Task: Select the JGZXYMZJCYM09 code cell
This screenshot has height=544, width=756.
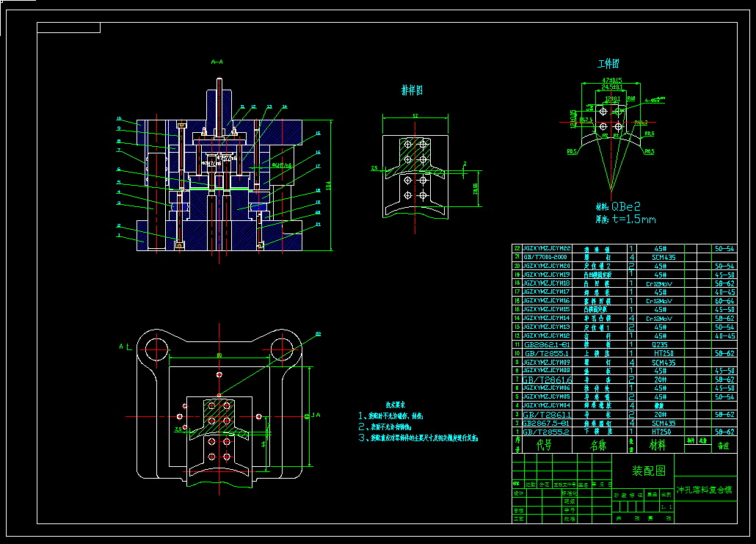Action: [547, 362]
